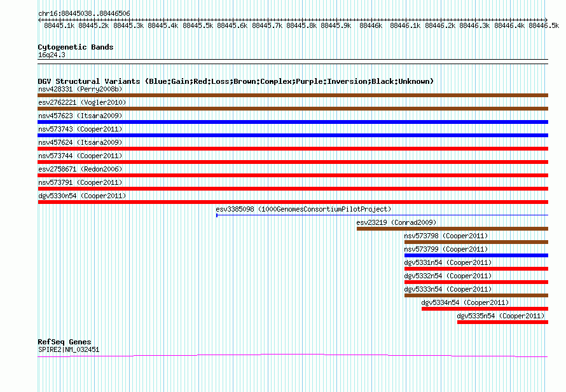
Task: Click the 88446.3k ruler tick label
Action: (474, 25)
